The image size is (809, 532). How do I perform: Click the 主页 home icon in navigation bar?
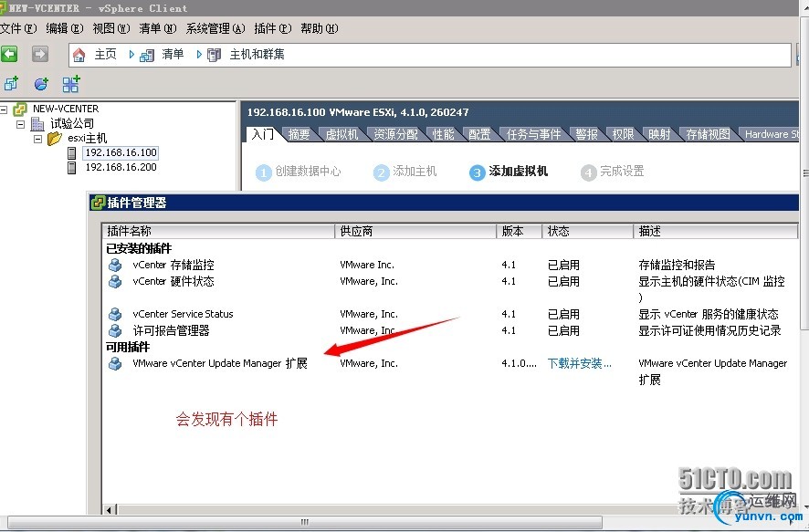[79, 55]
